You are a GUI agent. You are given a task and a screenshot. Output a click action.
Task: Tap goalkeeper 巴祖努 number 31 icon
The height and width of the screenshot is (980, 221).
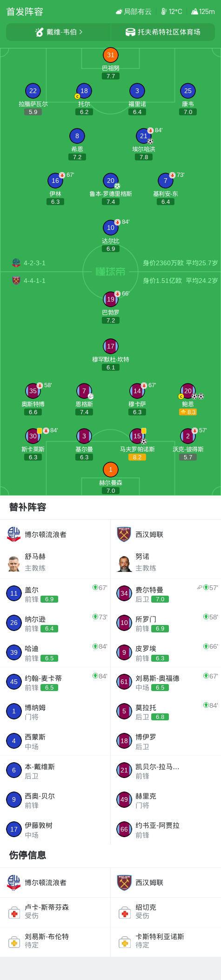point(110,55)
